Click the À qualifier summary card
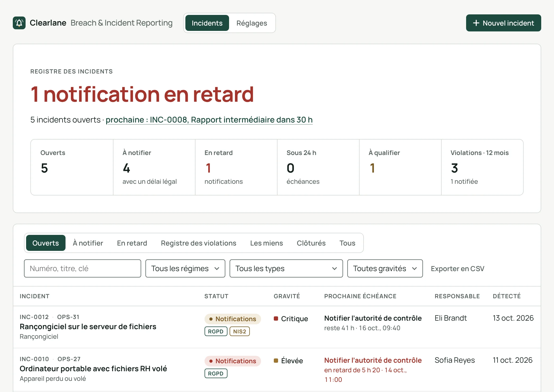 [400, 167]
